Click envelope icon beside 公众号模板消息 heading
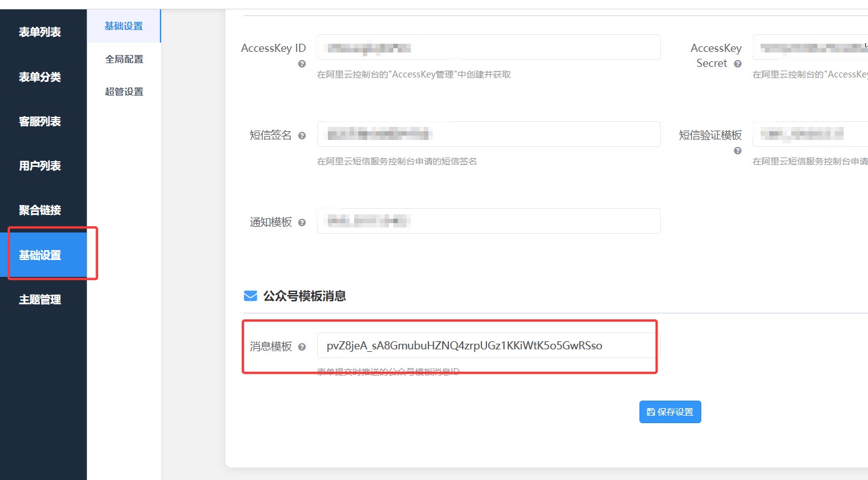868x480 pixels. click(250, 296)
